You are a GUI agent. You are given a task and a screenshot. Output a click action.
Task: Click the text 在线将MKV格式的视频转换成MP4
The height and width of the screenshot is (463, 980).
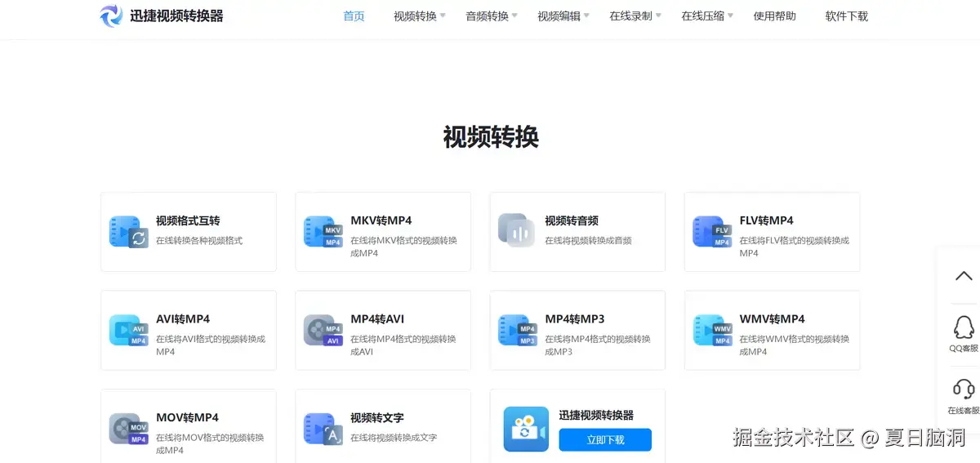[x=403, y=247]
